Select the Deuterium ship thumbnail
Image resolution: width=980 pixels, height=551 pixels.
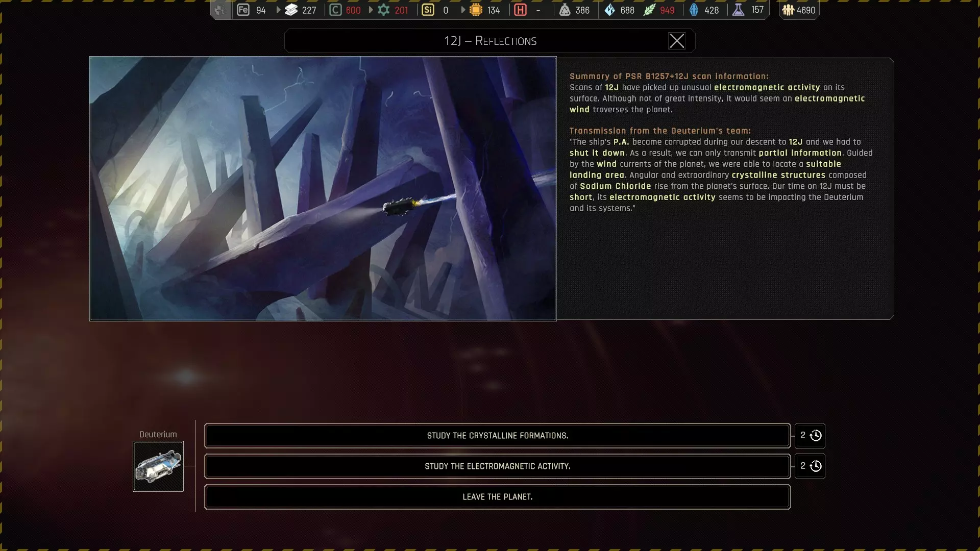click(158, 466)
